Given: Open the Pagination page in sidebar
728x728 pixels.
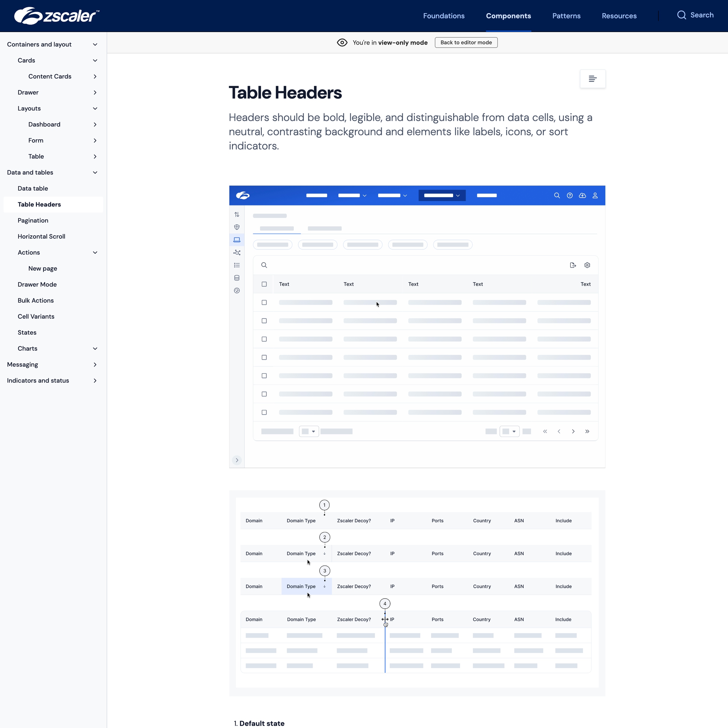Looking at the screenshot, I should point(33,221).
